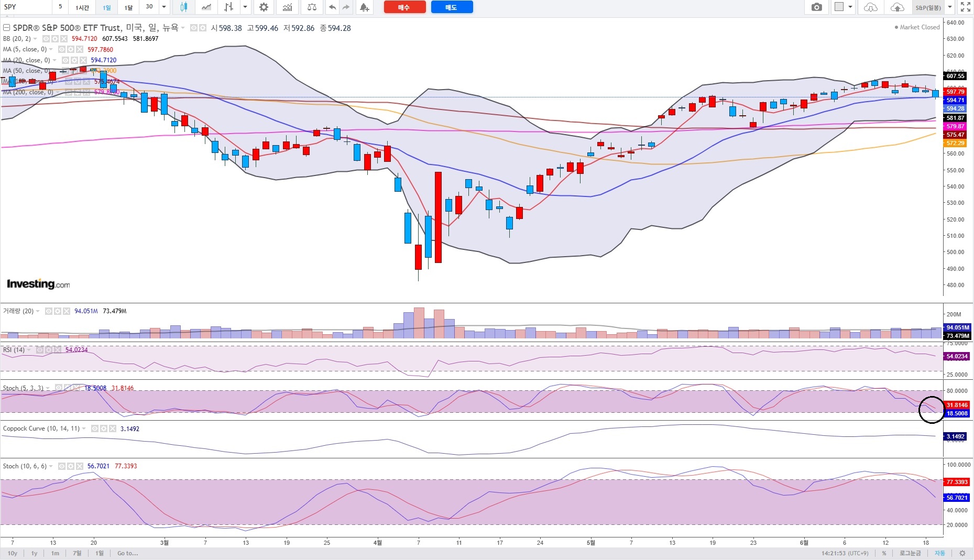Open the Go to... date button
The image size is (974, 560).
(128, 553)
